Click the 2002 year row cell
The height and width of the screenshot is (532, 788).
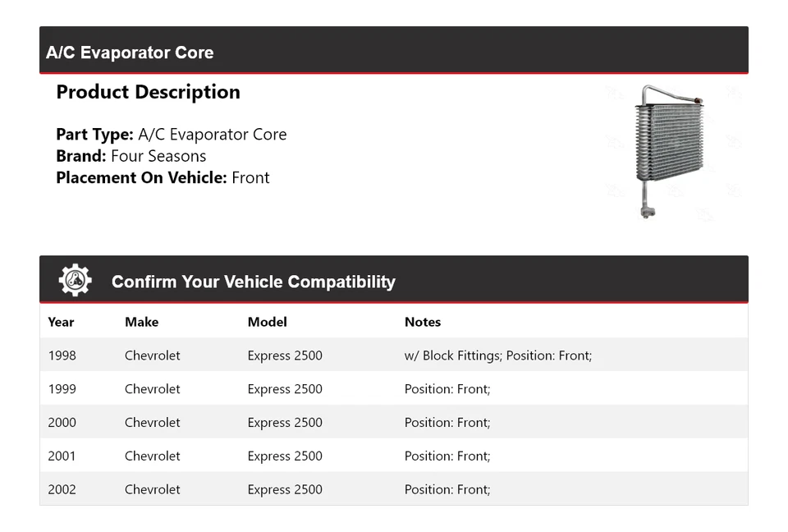click(62, 489)
